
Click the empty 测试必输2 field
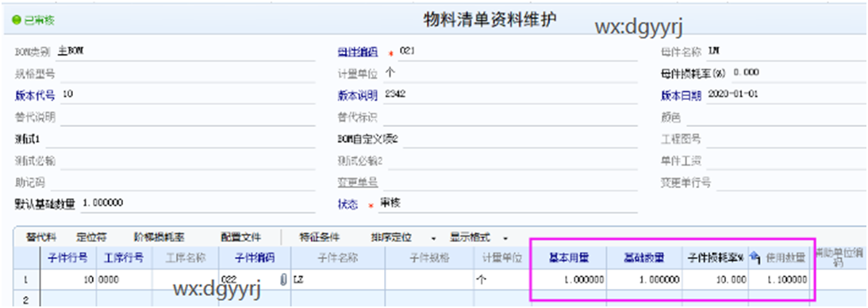512,161
